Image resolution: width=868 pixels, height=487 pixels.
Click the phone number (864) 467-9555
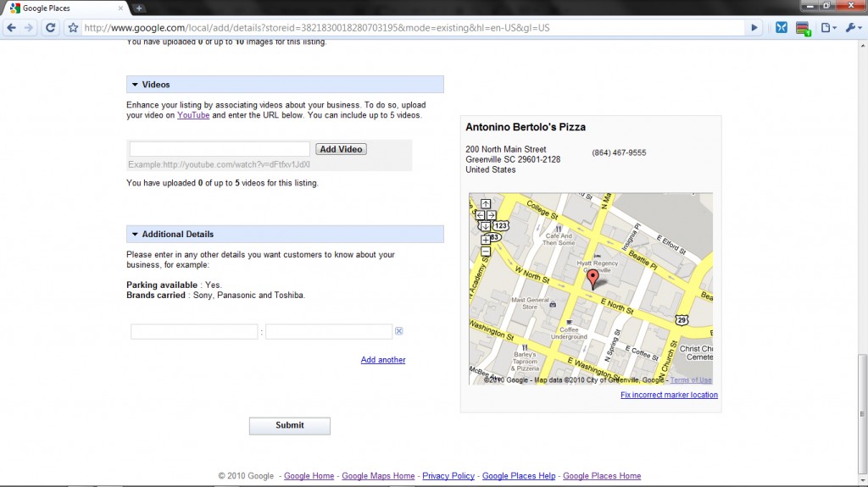click(x=619, y=152)
